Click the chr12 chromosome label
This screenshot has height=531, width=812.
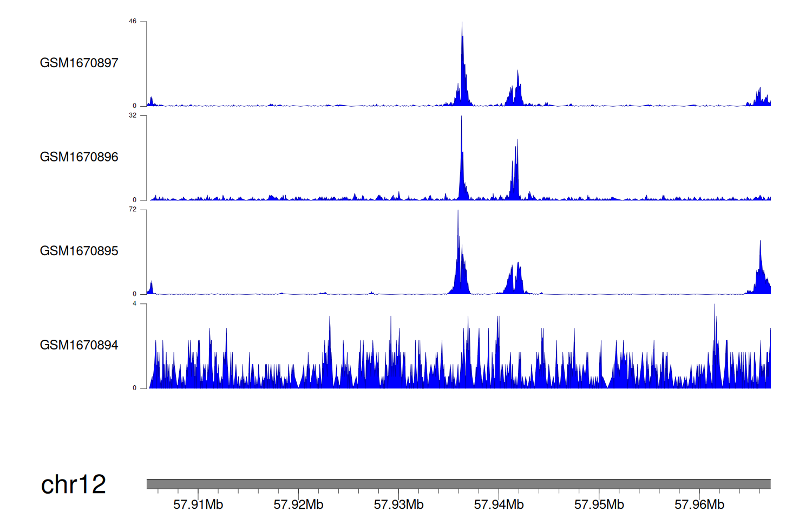click(73, 484)
